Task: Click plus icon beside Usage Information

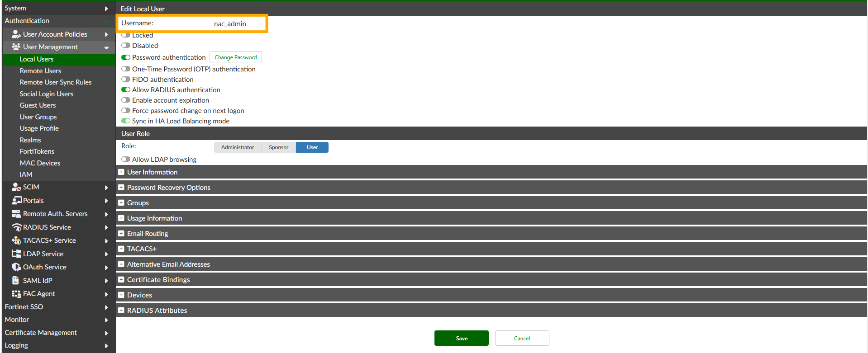Action: pyautogui.click(x=121, y=218)
